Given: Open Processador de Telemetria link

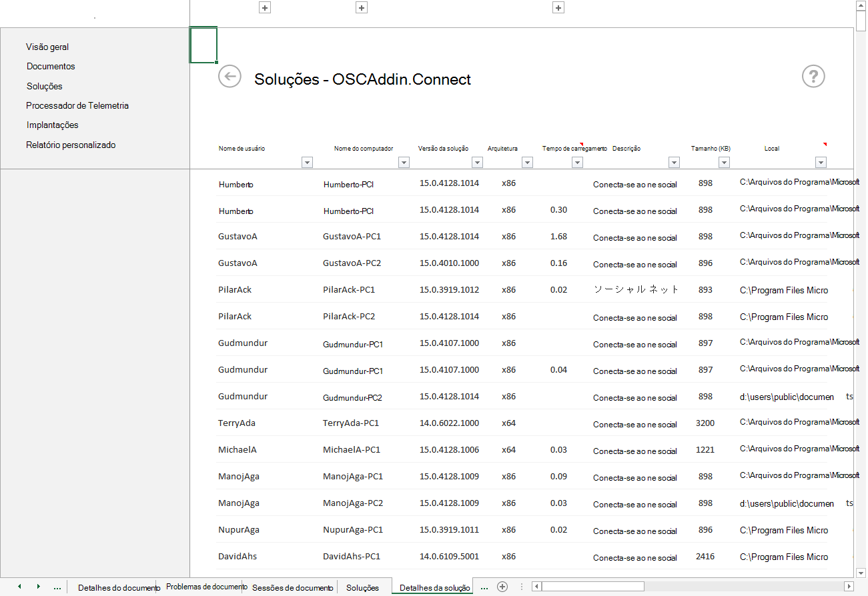Looking at the screenshot, I should (x=77, y=106).
